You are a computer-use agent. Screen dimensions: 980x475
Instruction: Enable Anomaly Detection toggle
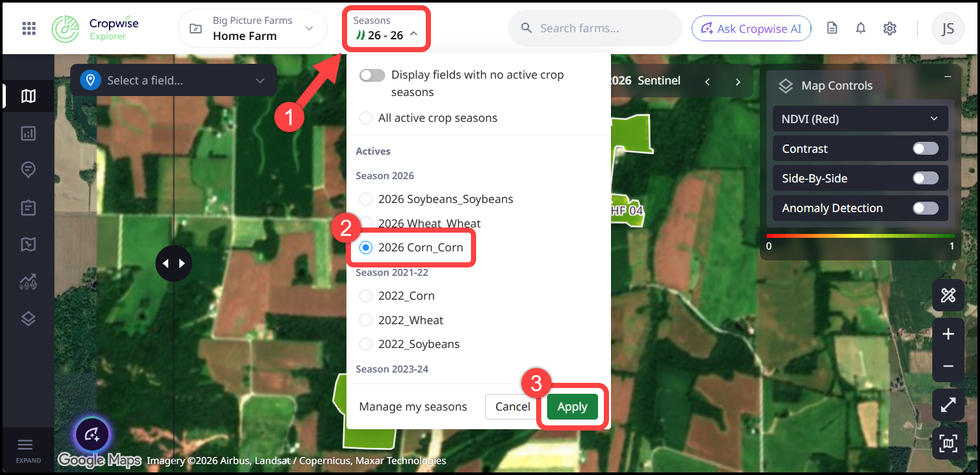(925, 208)
